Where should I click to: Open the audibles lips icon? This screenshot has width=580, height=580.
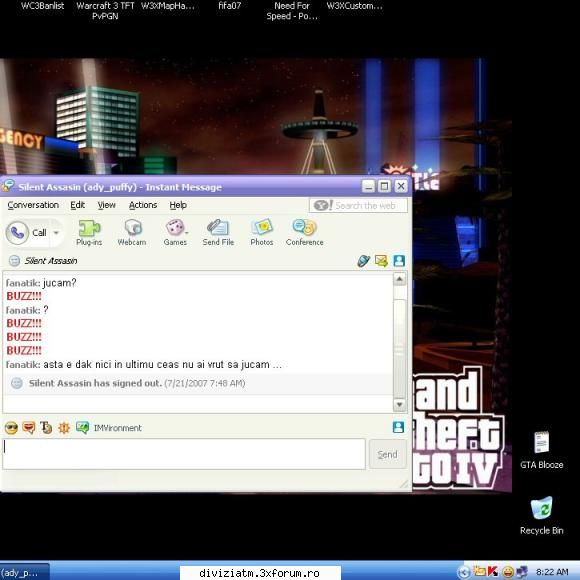pyautogui.click(x=28, y=428)
